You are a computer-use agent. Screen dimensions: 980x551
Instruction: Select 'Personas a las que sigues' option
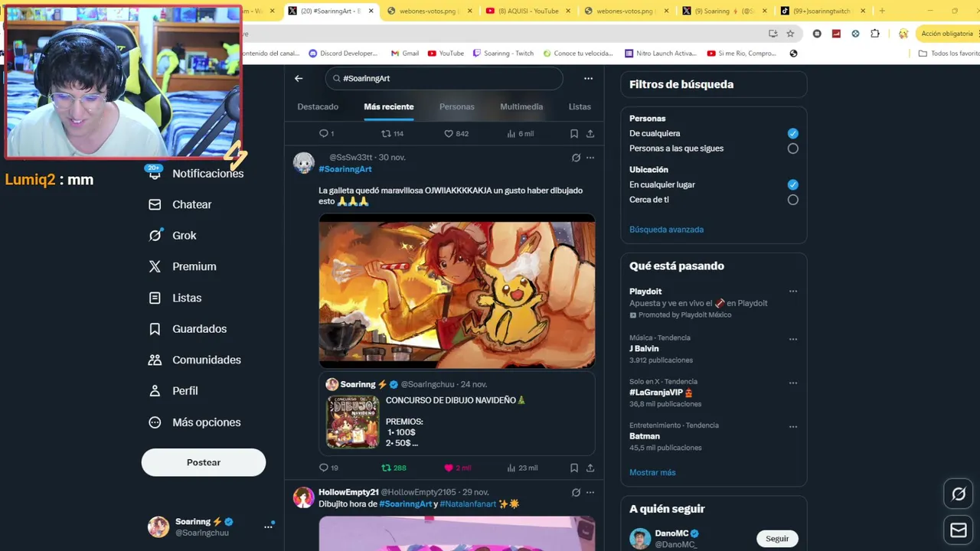(x=792, y=148)
